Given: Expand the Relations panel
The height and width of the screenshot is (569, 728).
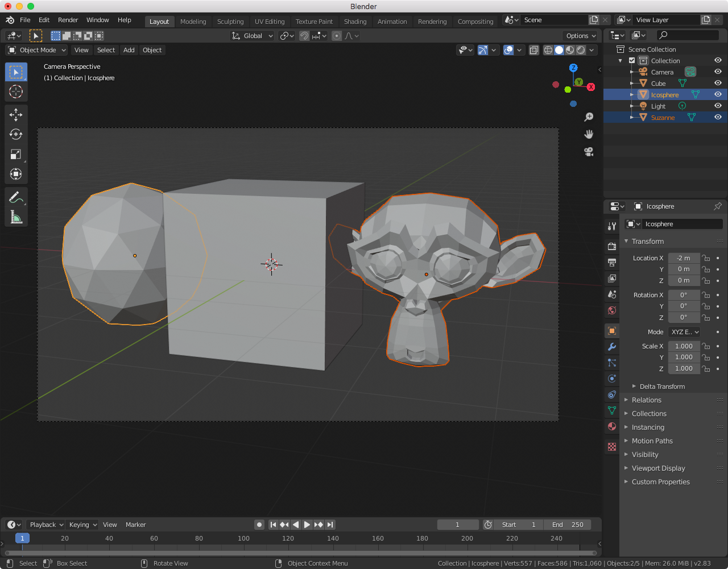Looking at the screenshot, I should [647, 400].
